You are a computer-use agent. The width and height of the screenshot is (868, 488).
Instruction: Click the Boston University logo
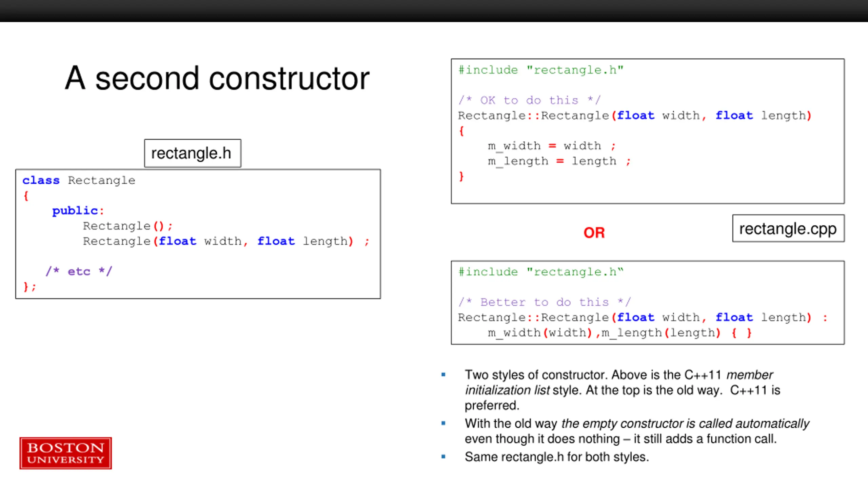(65, 453)
